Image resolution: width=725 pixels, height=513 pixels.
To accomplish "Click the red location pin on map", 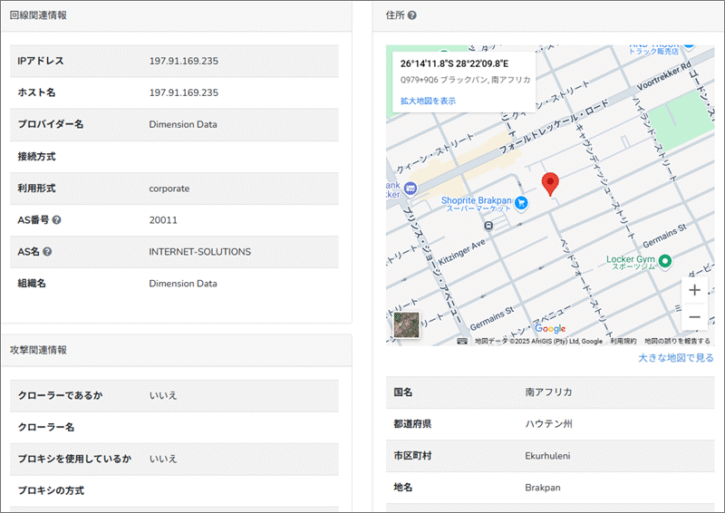I will tap(550, 183).
